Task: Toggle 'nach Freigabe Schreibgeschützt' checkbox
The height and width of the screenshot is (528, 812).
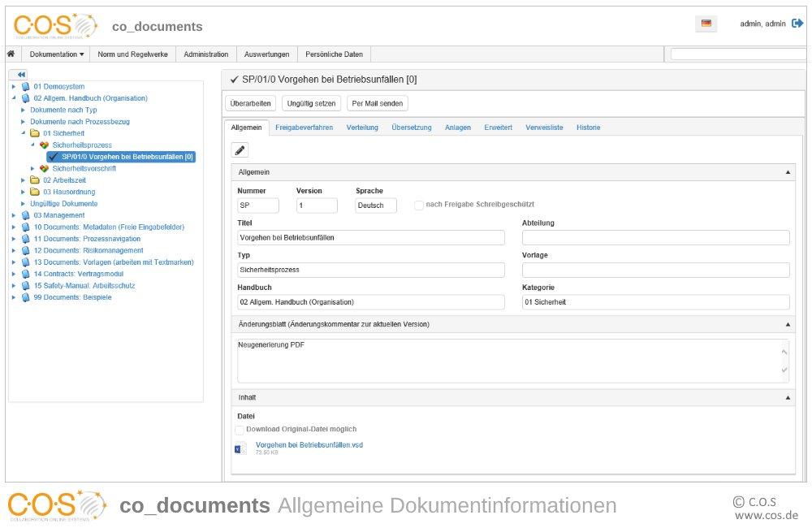Action: 418,206
